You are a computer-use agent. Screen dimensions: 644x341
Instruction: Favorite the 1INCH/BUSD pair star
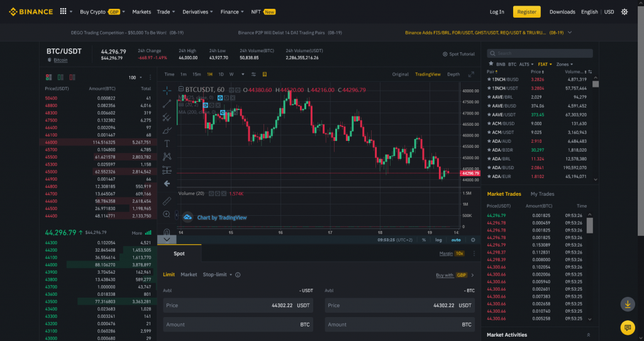click(x=489, y=79)
